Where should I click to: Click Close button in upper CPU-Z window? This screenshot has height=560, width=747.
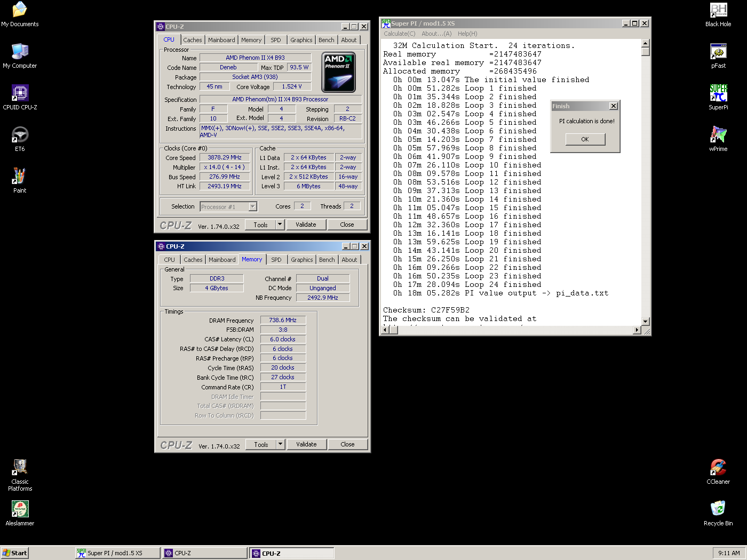[347, 225]
